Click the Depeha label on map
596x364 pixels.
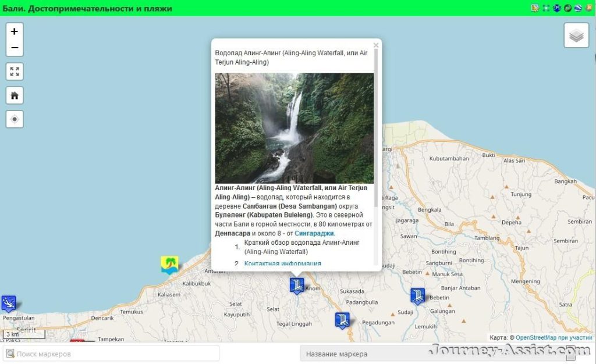(x=512, y=223)
